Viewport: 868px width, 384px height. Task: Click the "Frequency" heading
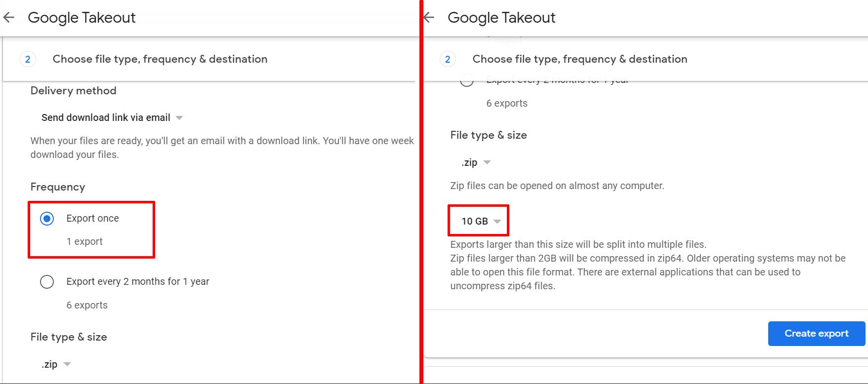tap(58, 187)
